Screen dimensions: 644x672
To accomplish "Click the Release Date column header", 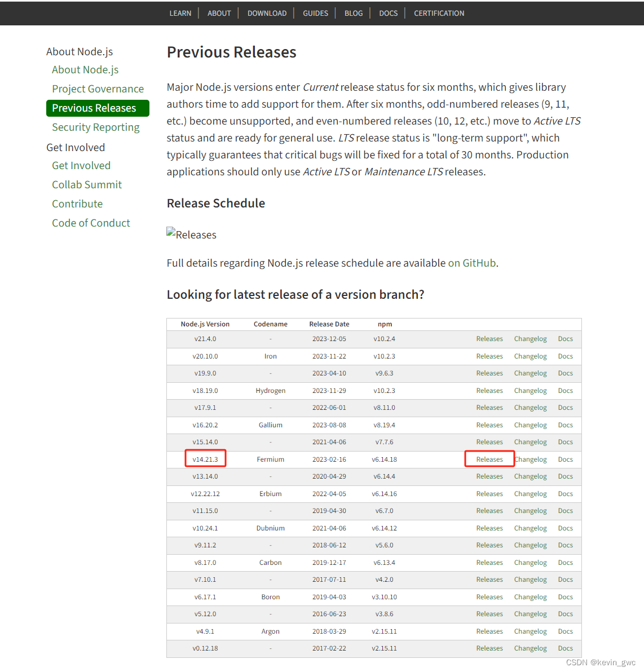I will coord(329,324).
